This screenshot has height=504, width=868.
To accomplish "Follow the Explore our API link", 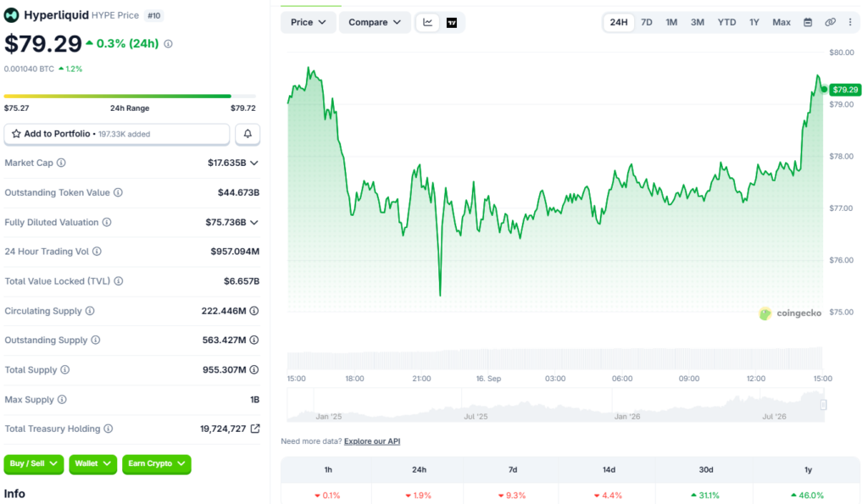I will (x=372, y=441).
